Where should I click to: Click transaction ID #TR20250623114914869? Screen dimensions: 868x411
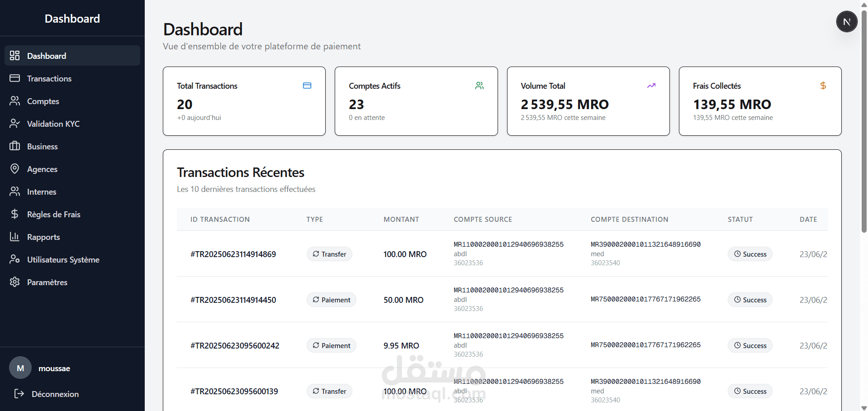pos(233,254)
